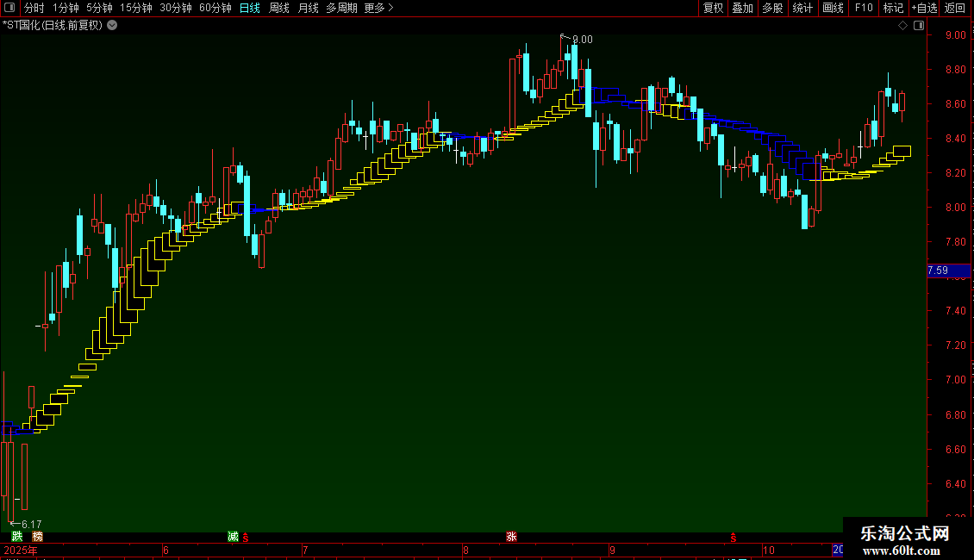
Task: Click month 10 on the time axis
Action: click(x=768, y=550)
